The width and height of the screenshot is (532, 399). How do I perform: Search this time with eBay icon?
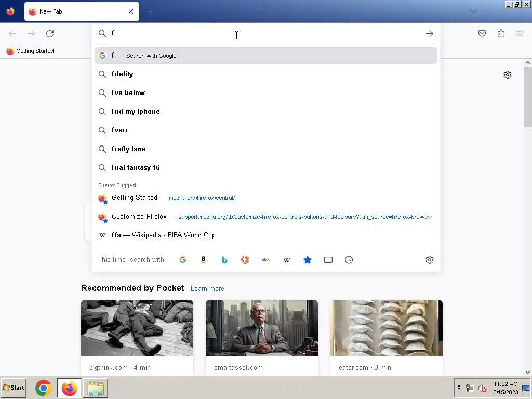[266, 260]
